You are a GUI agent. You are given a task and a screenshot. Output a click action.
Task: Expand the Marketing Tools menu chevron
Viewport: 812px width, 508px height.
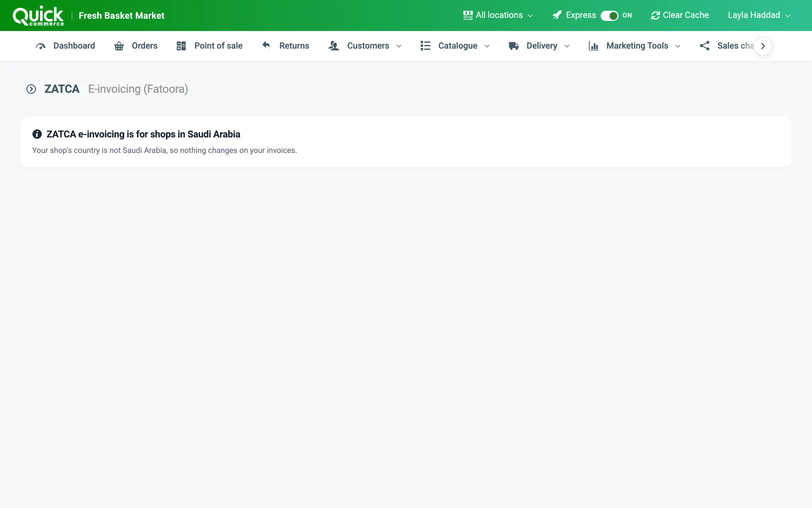(x=678, y=46)
